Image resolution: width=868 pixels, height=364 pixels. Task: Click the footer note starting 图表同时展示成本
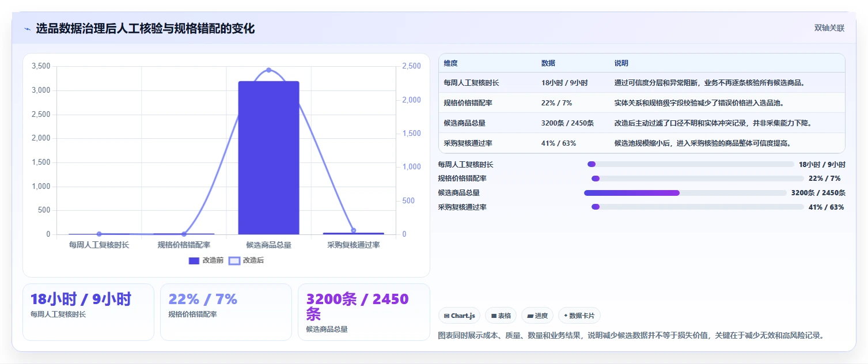(x=631, y=335)
